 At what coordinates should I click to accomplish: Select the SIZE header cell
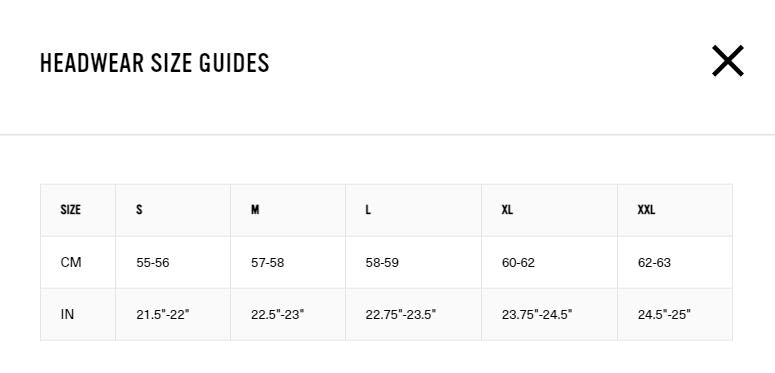tap(78, 210)
